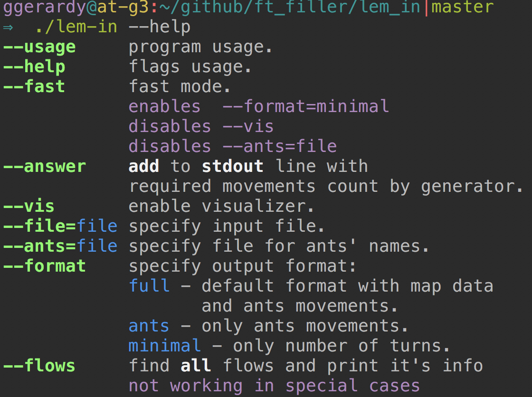Viewport: 532px width, 397px height.
Task: Click 'specify input file.' description
Action: click(x=227, y=227)
